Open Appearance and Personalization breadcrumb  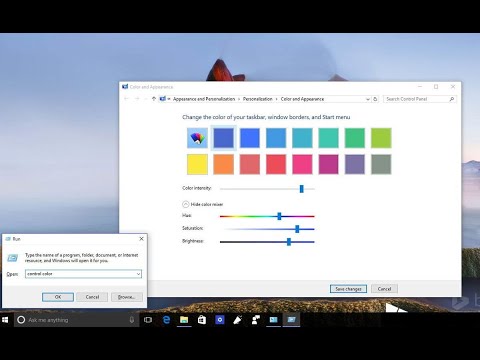(x=204, y=99)
